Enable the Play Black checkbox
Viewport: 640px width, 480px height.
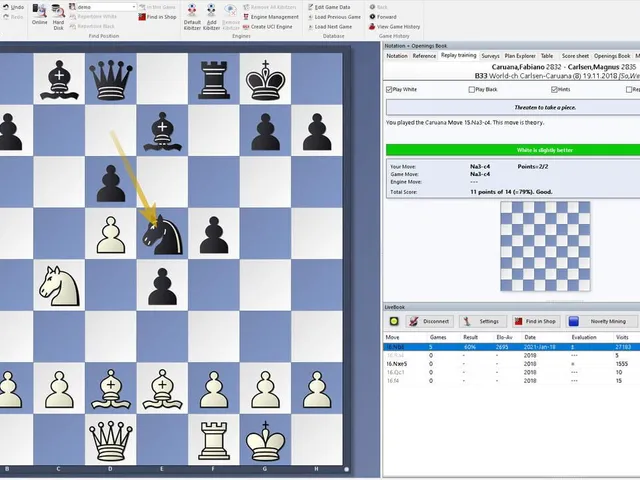pos(471,89)
